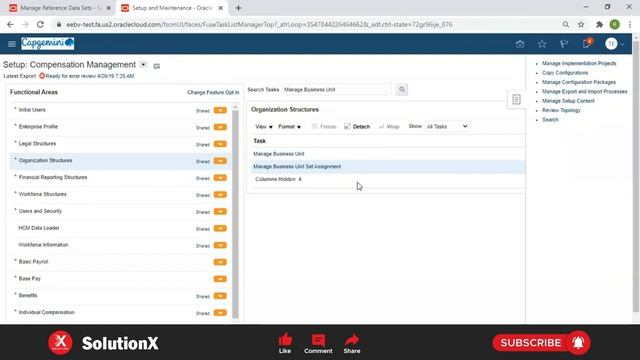The image size is (640, 360).
Task: Select the Individual Compensation area
Action: (x=47, y=312)
